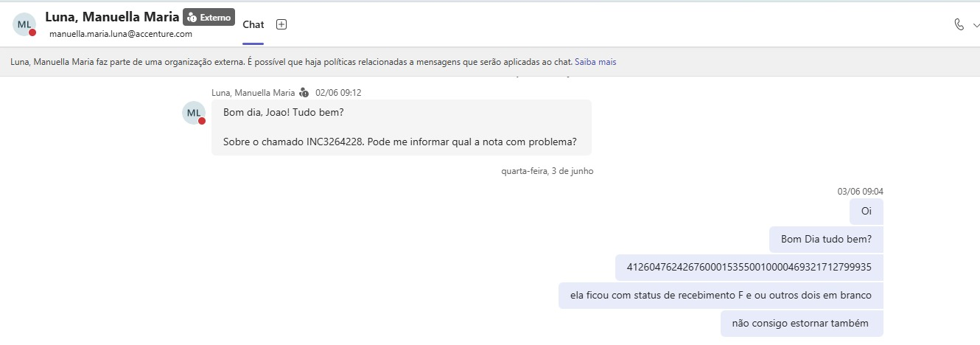The height and width of the screenshot is (345, 980).
Task: Select the message with the long invoice number
Action: click(x=749, y=268)
